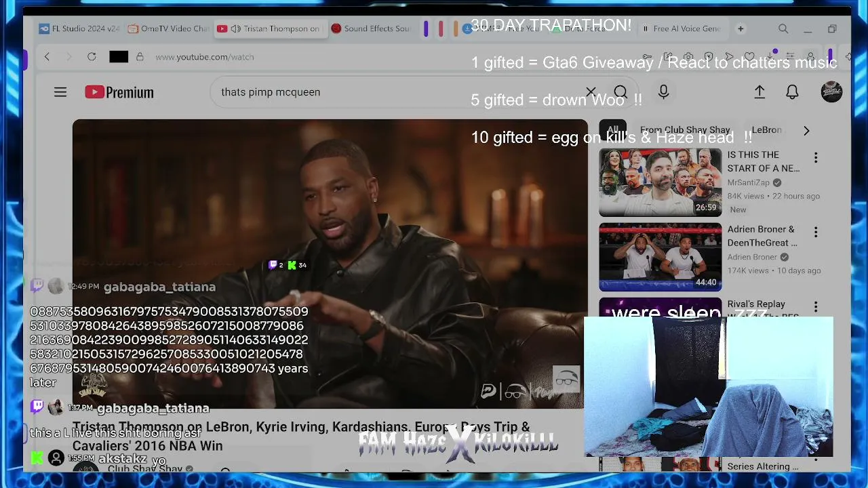Open the MrSantiZap channel link
868x488 pixels.
[749, 182]
